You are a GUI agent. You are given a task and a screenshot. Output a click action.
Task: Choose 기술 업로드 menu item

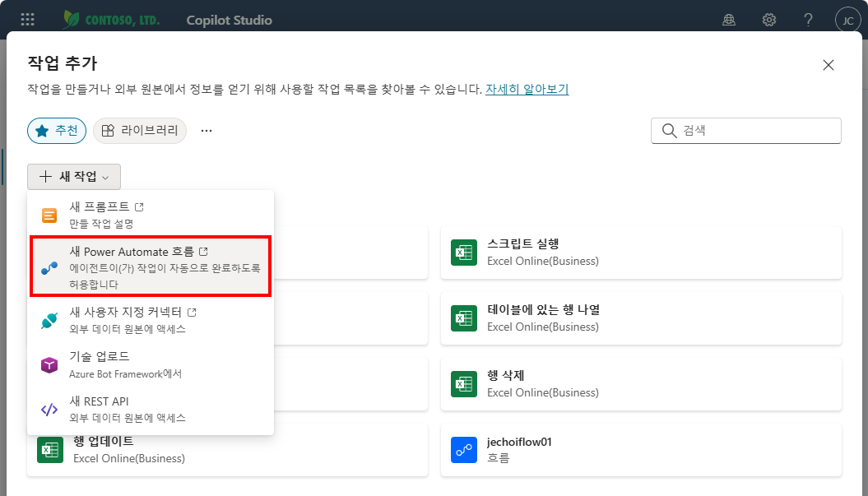pyautogui.click(x=151, y=364)
